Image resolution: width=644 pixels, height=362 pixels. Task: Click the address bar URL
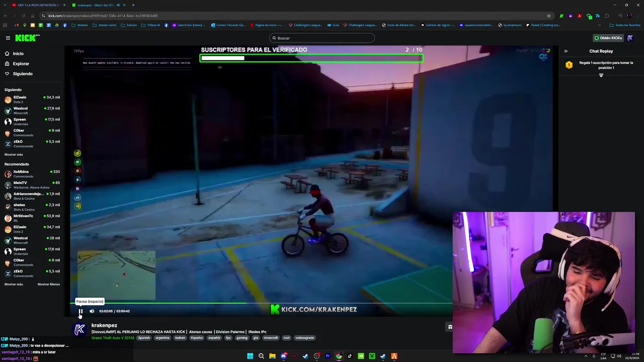point(103,16)
